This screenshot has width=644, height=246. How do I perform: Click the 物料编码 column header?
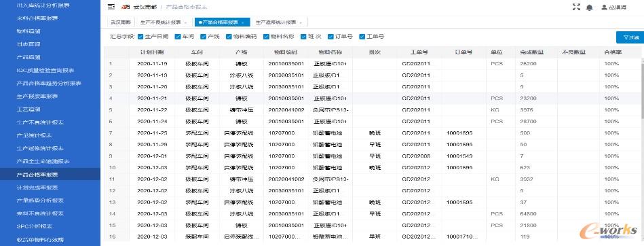pos(286,52)
